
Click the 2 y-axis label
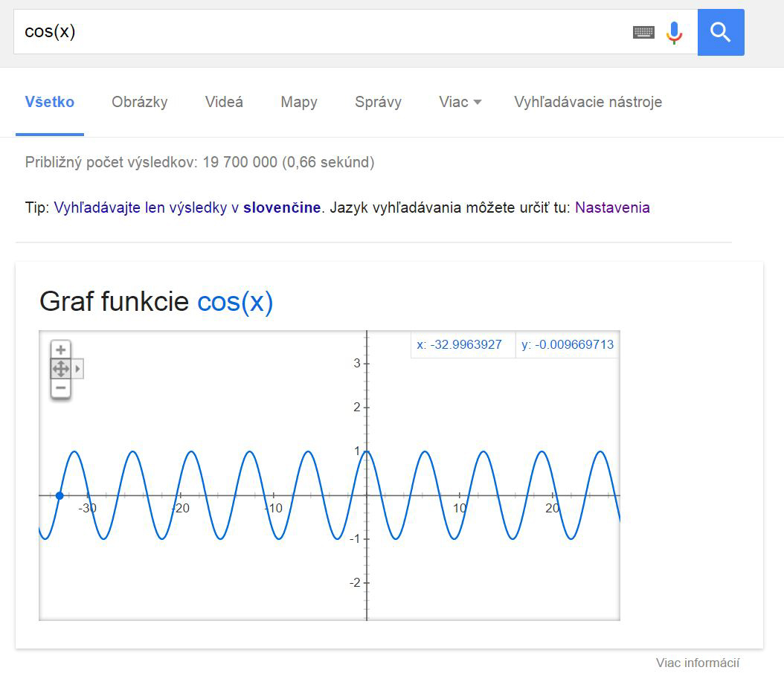[357, 407]
